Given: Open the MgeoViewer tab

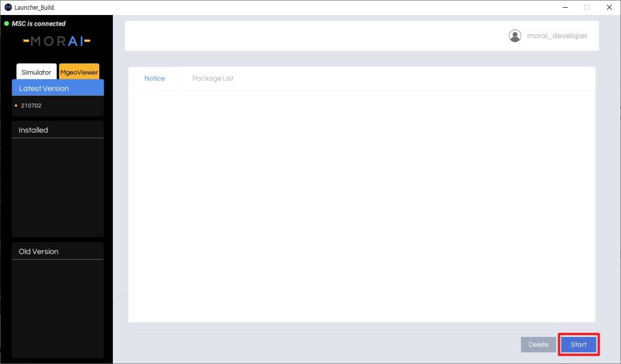Looking at the screenshot, I should tap(79, 72).
